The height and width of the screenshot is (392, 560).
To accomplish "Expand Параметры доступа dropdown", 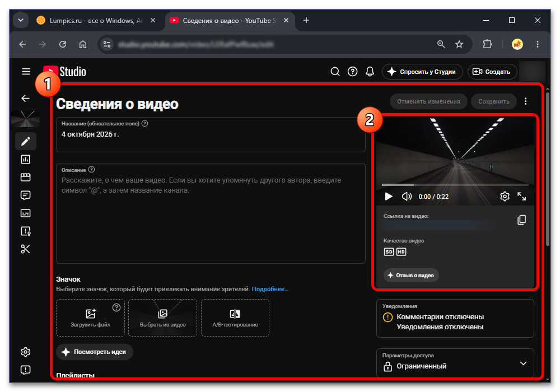I will pos(523,363).
